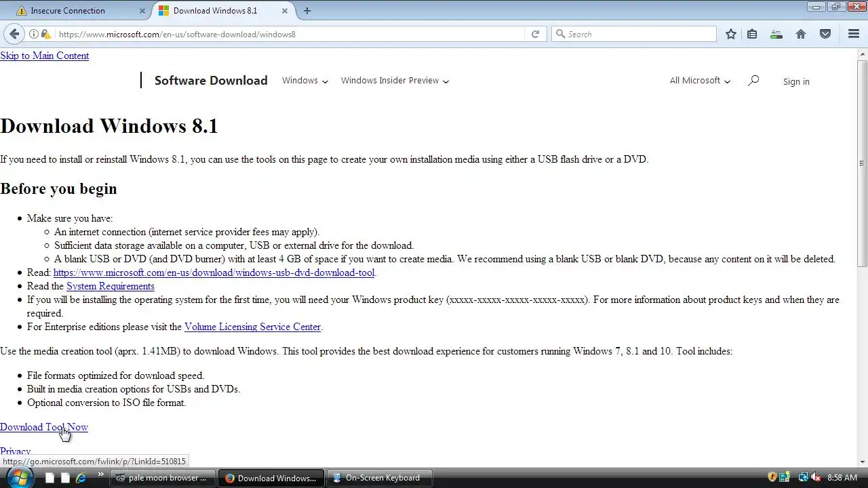Screen dimensions: 868x488
Task: Open Software Download header link
Action: point(211,80)
